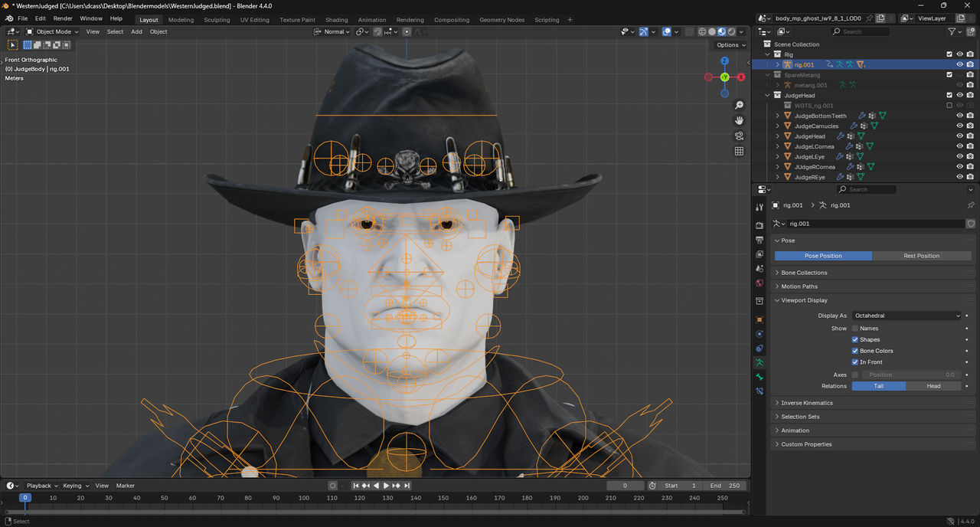Select wireframe viewport shading mode
The width and height of the screenshot is (980, 527).
pyautogui.click(x=702, y=31)
